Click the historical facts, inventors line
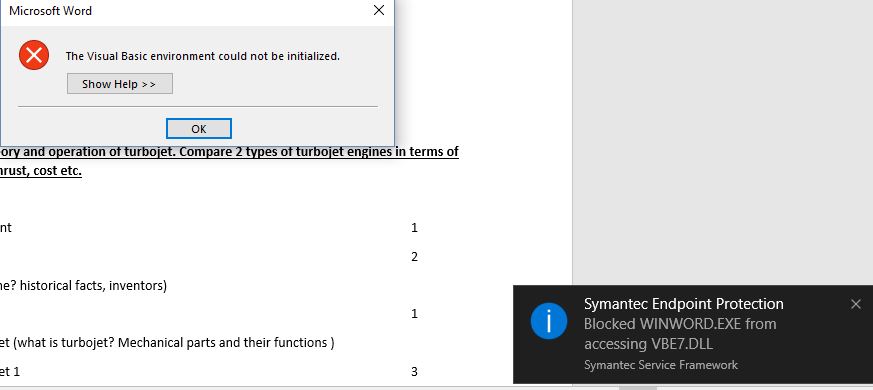 tap(84, 286)
